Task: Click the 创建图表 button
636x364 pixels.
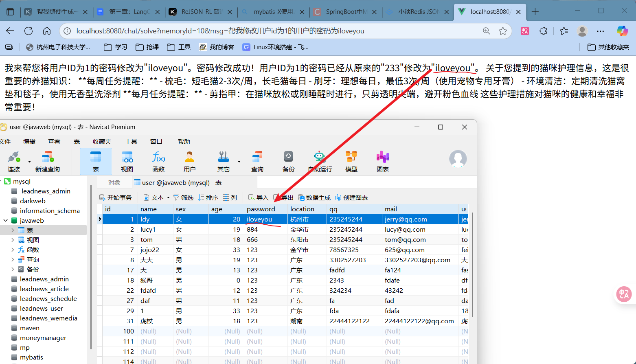Action: (x=351, y=197)
